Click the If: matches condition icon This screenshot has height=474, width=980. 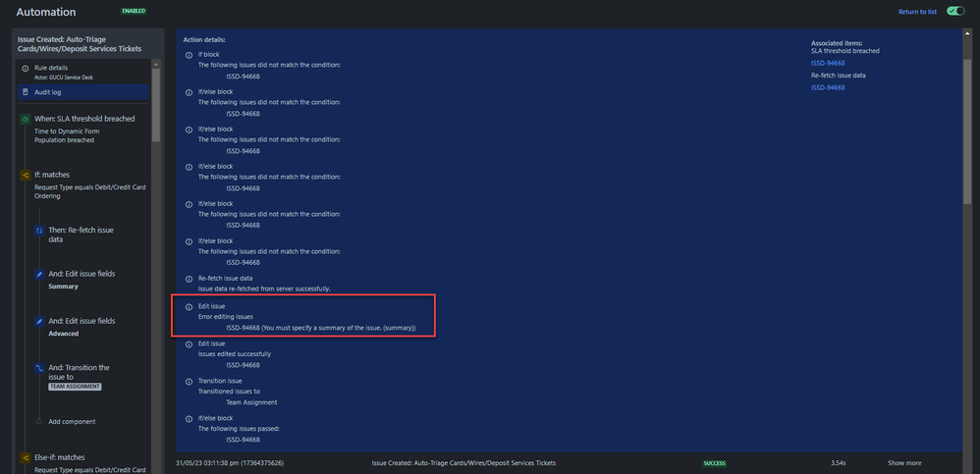point(25,176)
